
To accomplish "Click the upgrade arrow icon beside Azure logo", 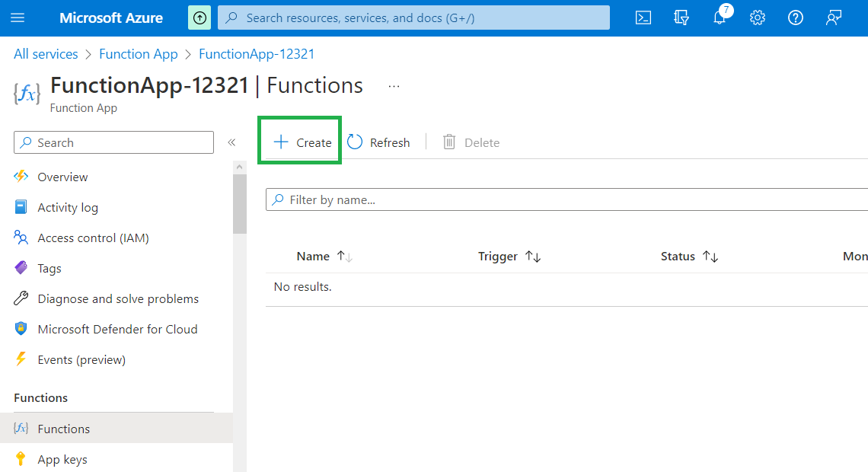I will point(199,18).
